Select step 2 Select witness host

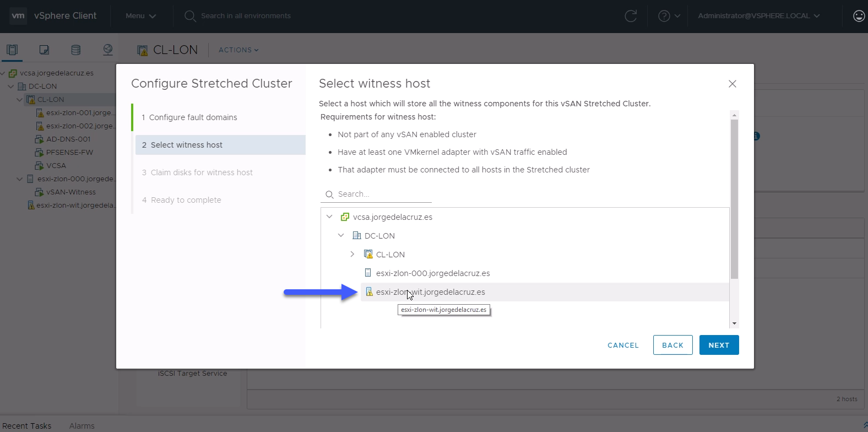coord(220,145)
